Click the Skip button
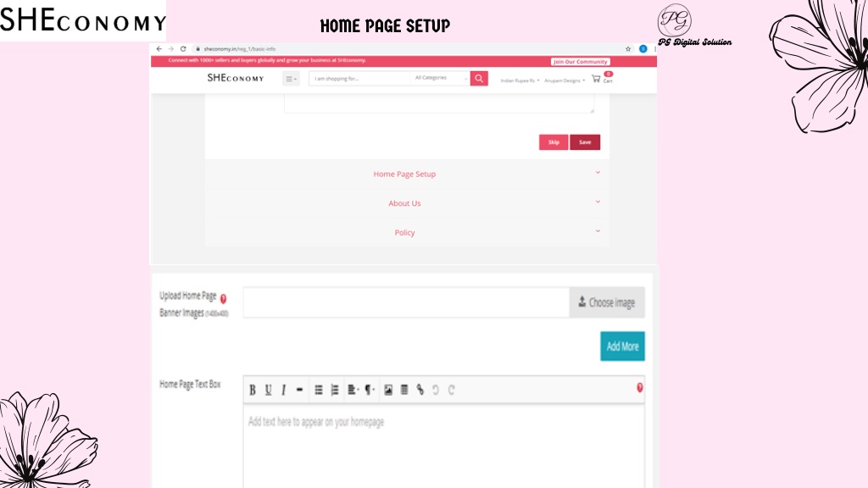The image size is (868, 488). point(554,142)
